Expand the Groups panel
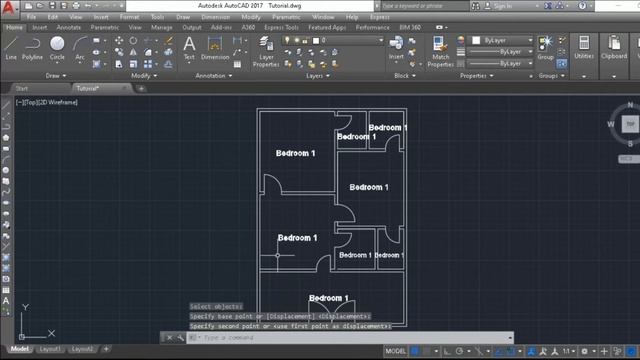This screenshot has height=360, width=640. pyautogui.click(x=551, y=76)
